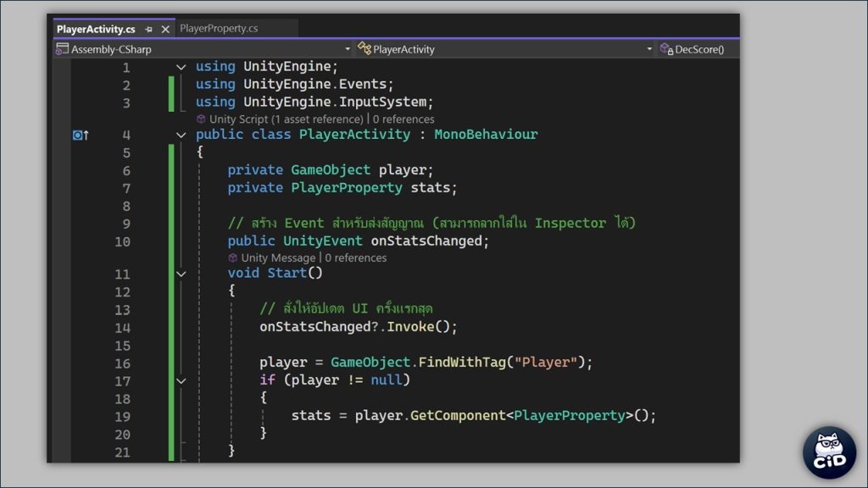The image size is (868, 488).
Task: Click the Assembly-CSharp project icon
Action: pyautogui.click(x=62, y=49)
